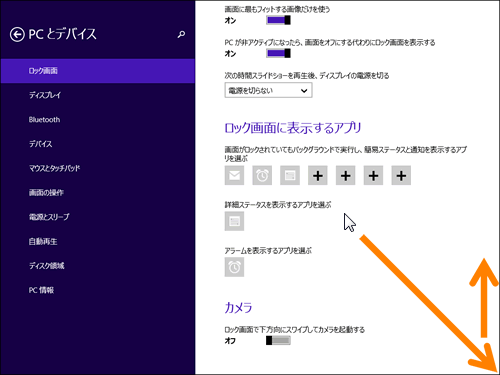Add an app with the second plus button
Screen dimensions: 500x375
[x=345, y=175]
